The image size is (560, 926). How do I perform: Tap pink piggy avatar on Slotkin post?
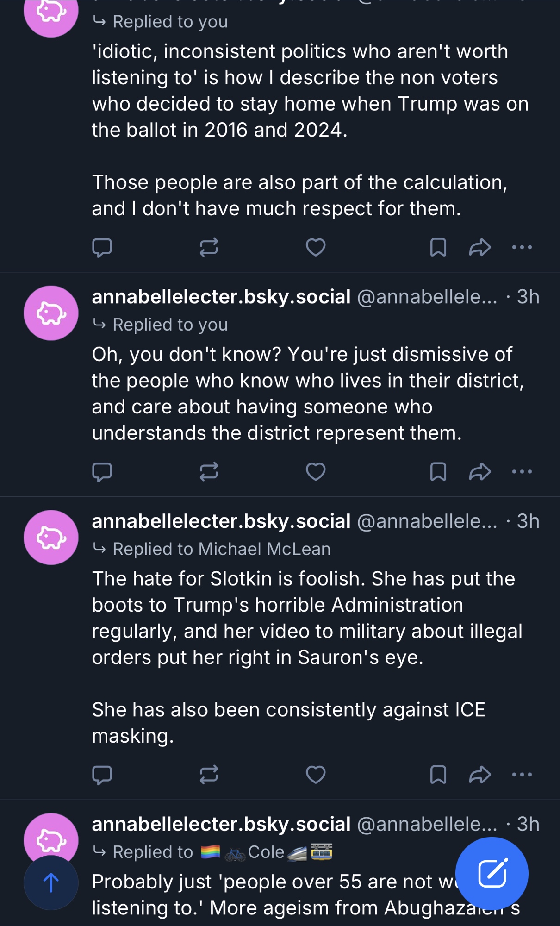[x=51, y=538]
